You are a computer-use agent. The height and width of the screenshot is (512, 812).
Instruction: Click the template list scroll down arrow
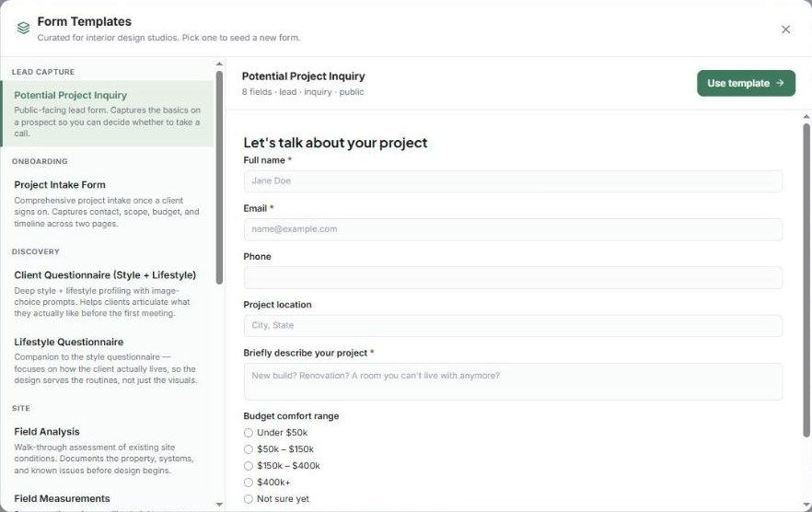[219, 505]
